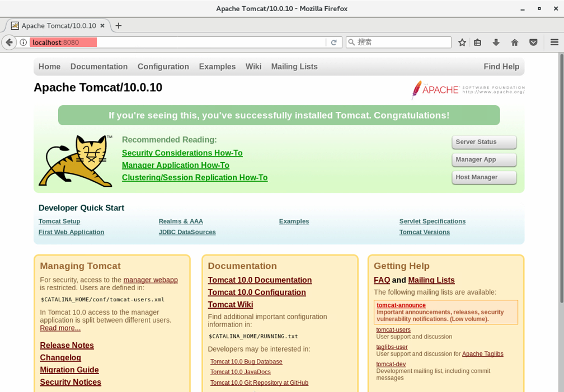Open the Tomcat Setup link

tap(59, 221)
